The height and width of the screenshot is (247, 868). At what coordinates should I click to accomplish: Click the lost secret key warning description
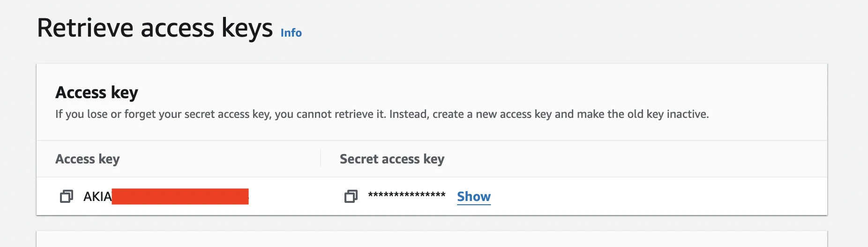pyautogui.click(x=382, y=114)
